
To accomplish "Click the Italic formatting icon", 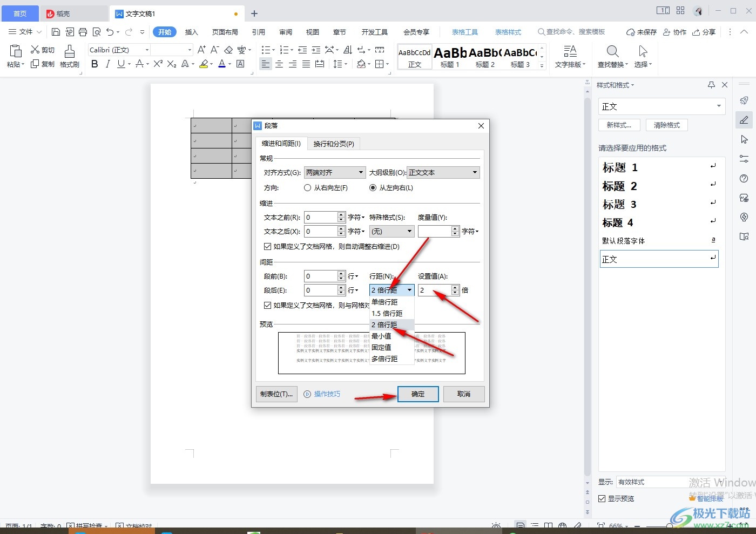I will pyautogui.click(x=107, y=64).
